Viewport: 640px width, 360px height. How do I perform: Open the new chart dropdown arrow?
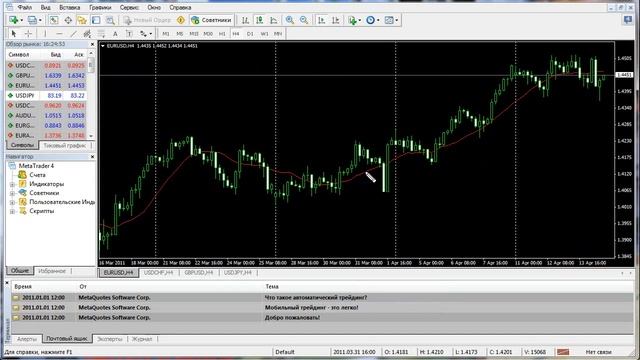(21, 20)
